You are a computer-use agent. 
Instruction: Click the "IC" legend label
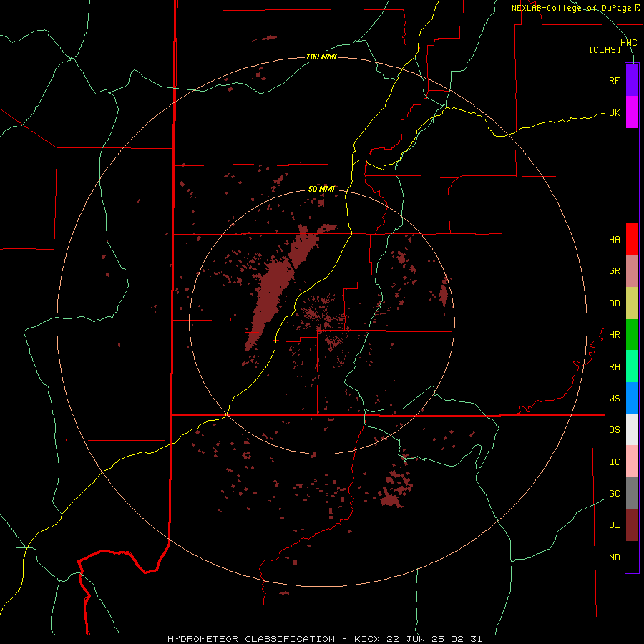[x=614, y=462]
